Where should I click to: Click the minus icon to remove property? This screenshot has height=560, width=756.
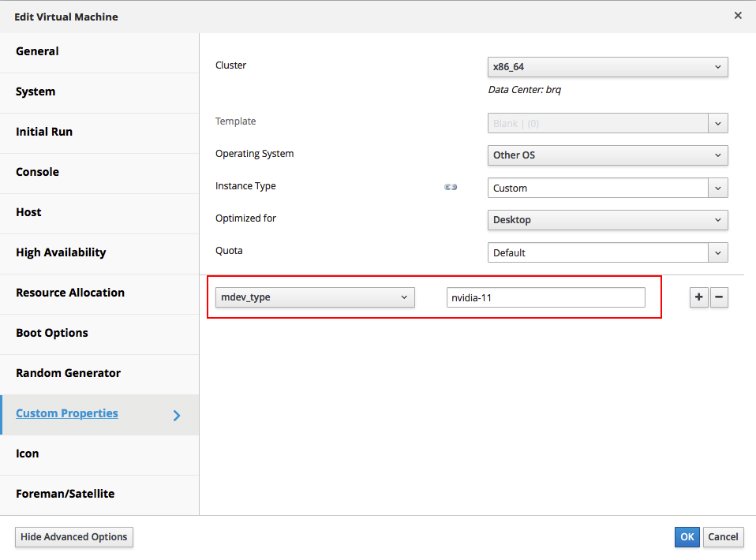coord(719,297)
